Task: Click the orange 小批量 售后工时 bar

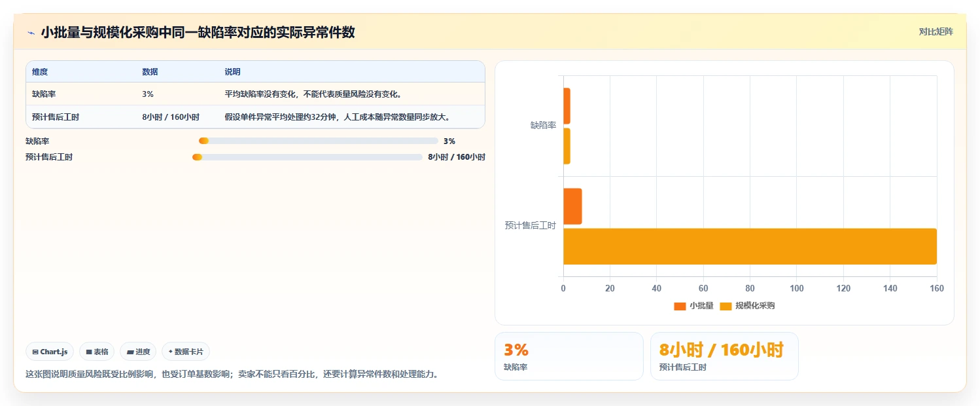Action: (572, 206)
